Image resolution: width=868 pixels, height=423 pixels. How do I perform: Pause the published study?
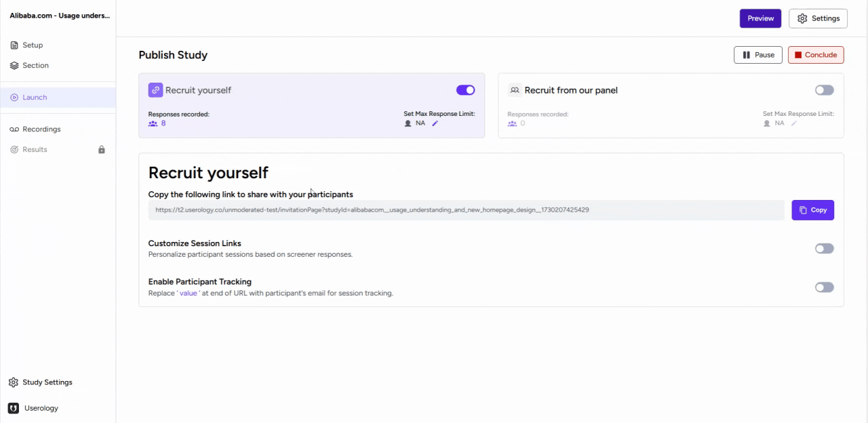point(757,55)
